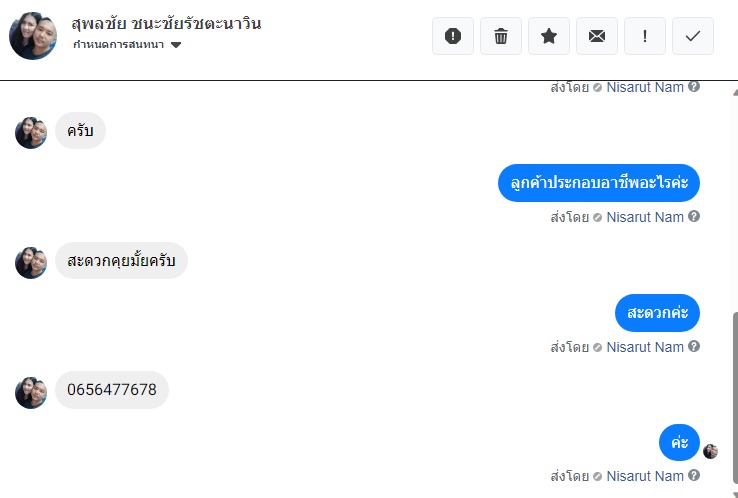The width and height of the screenshot is (738, 498).
Task: Click the exclamation priority icon button
Action: coord(645,36)
